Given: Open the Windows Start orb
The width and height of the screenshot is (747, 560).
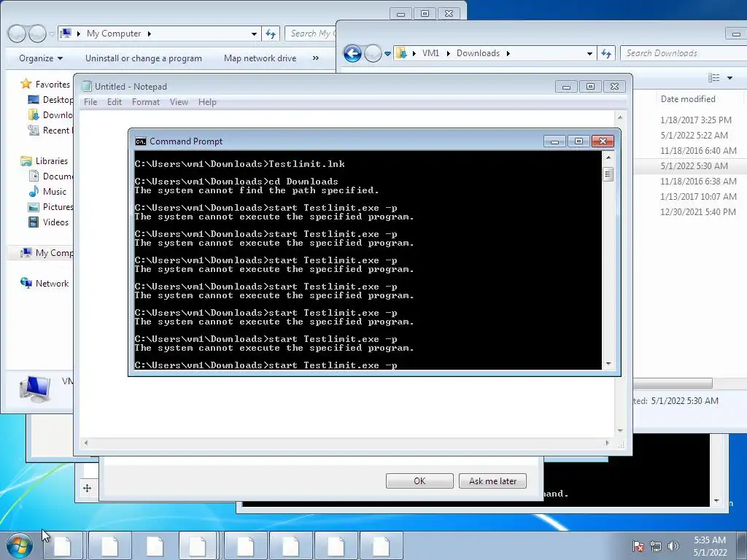Looking at the screenshot, I should [20, 545].
